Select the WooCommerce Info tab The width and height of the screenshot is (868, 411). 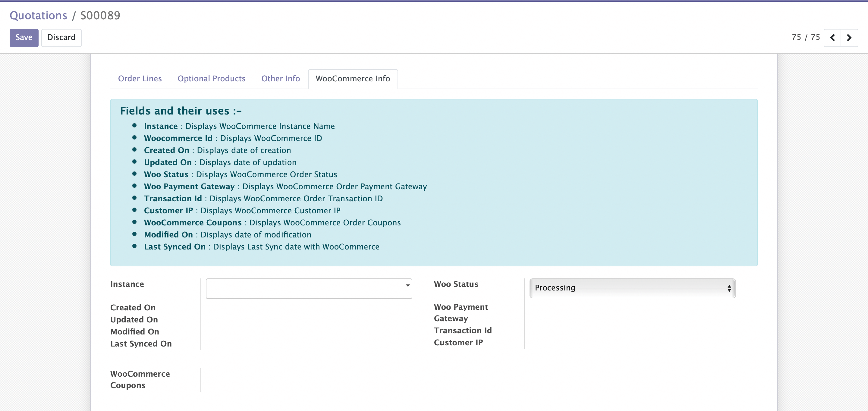click(353, 79)
